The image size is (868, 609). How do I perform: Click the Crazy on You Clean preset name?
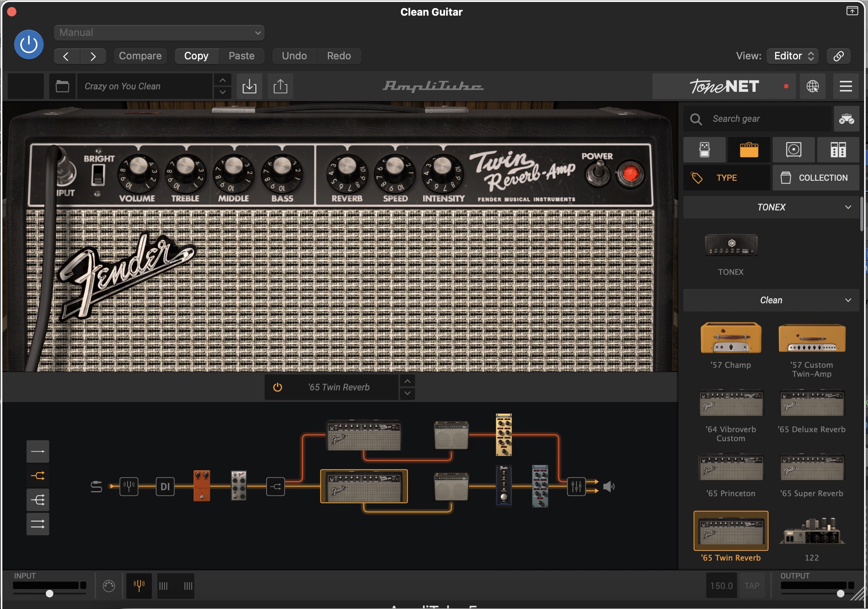(x=144, y=86)
